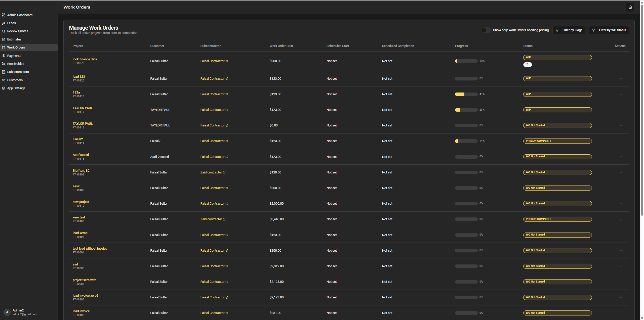Open actions menu for new project row

(622, 204)
